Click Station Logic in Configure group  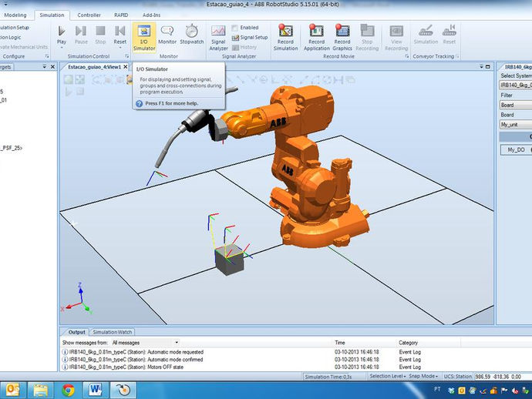[x=11, y=37]
